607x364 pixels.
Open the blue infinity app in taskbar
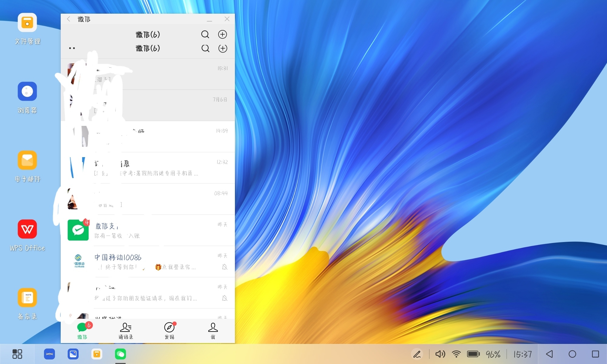(49, 354)
